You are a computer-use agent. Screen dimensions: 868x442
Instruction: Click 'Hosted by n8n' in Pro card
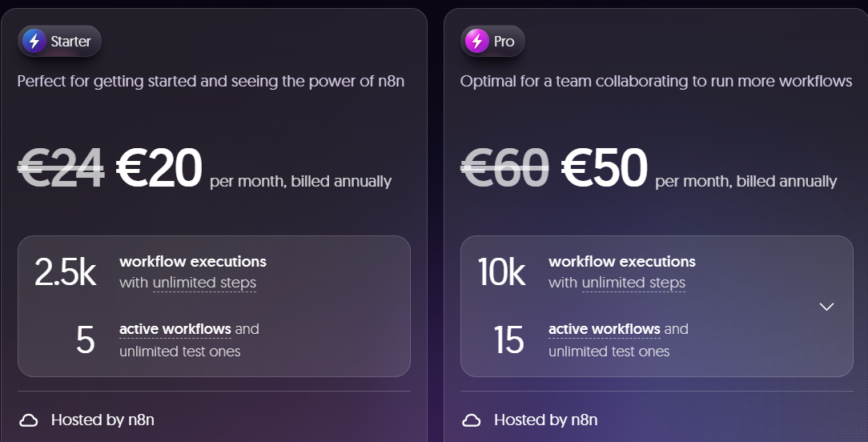(546, 420)
